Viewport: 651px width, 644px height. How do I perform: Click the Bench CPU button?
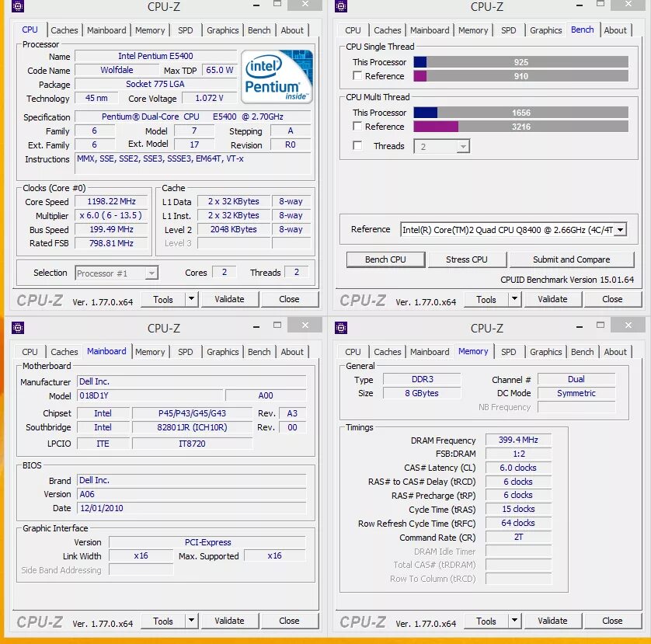pos(385,259)
